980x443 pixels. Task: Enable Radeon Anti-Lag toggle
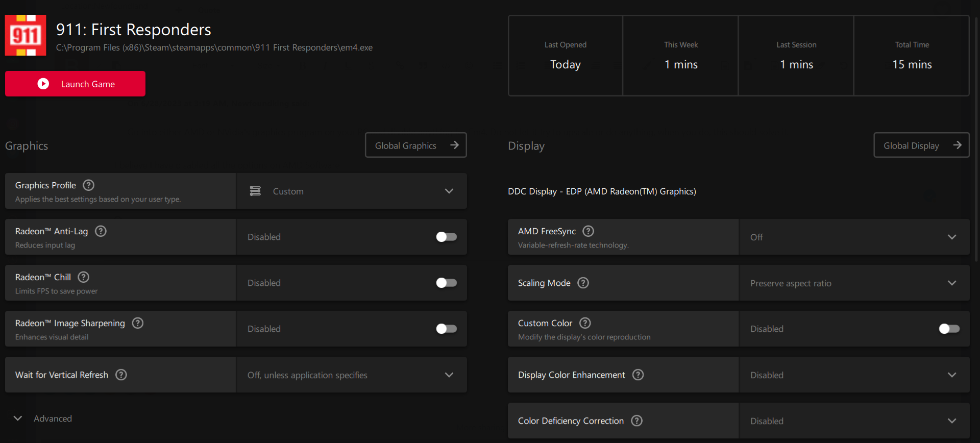point(447,237)
